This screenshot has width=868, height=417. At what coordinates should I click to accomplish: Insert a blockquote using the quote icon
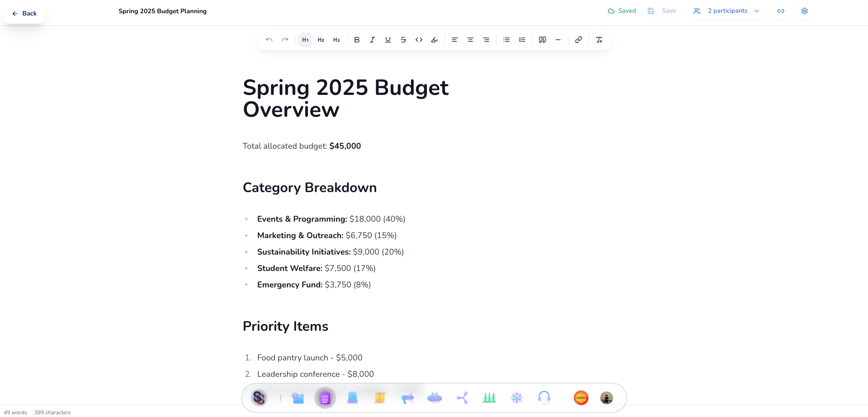pos(542,40)
